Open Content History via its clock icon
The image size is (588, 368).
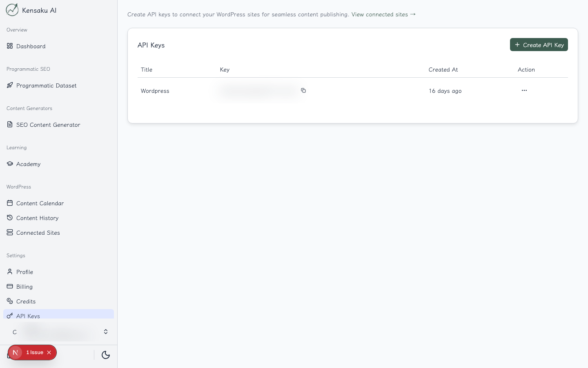pos(10,218)
